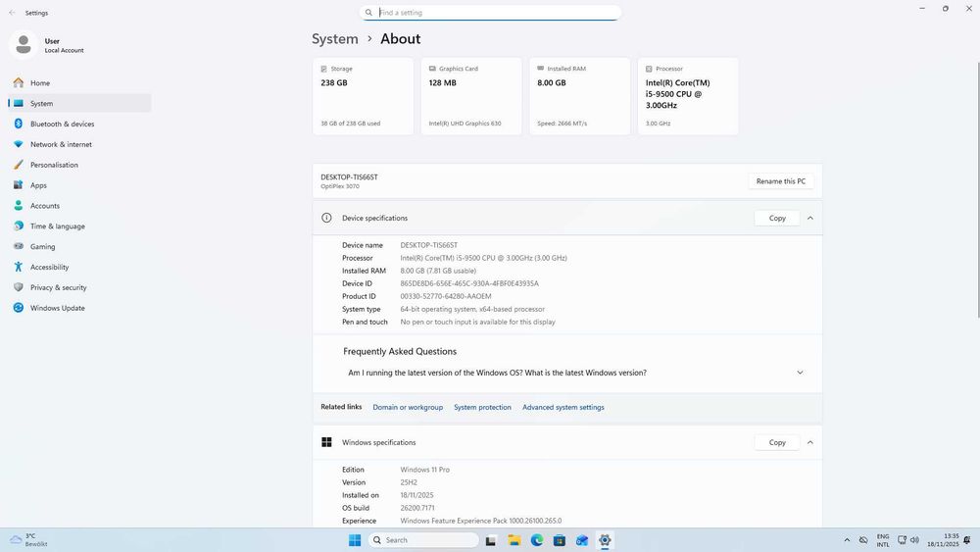The height and width of the screenshot is (552, 980).
Task: Select the Device ID value text
Action: (469, 283)
